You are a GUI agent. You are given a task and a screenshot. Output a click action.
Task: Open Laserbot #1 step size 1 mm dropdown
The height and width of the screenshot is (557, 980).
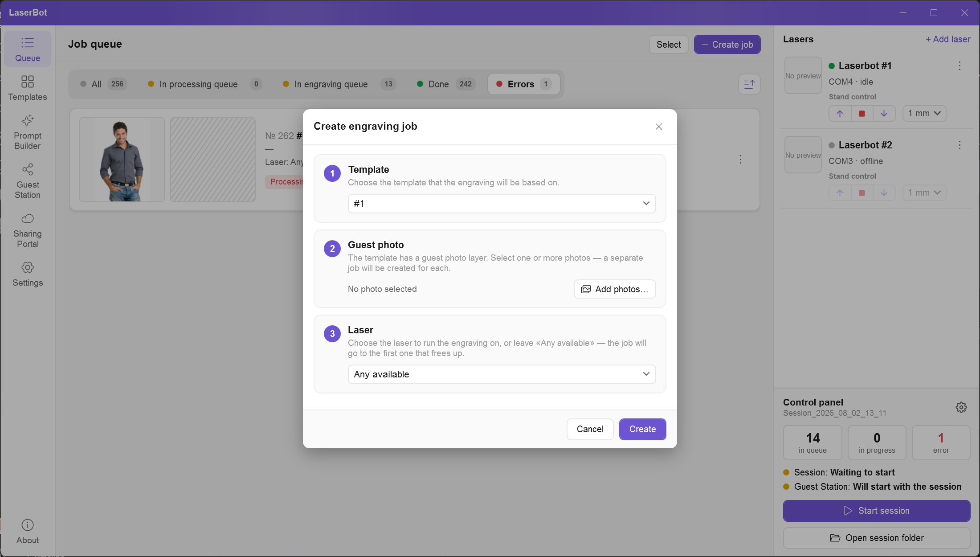pos(924,113)
